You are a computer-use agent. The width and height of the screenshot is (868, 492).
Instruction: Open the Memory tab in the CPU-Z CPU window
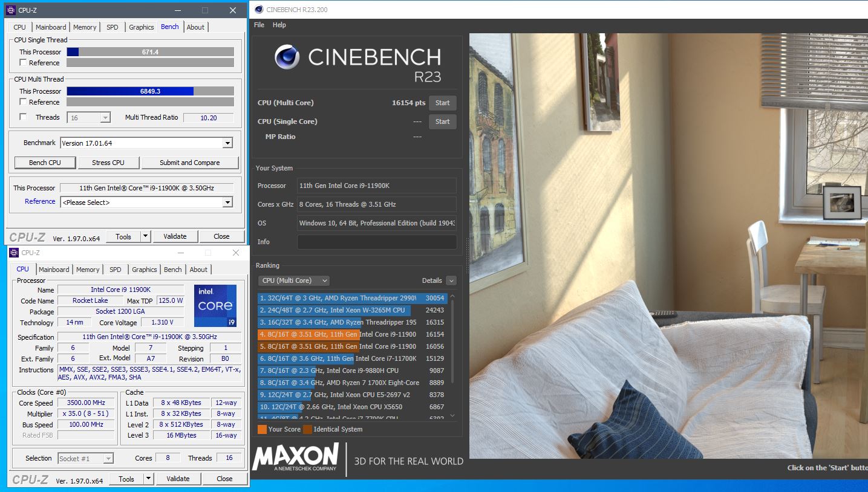(88, 270)
